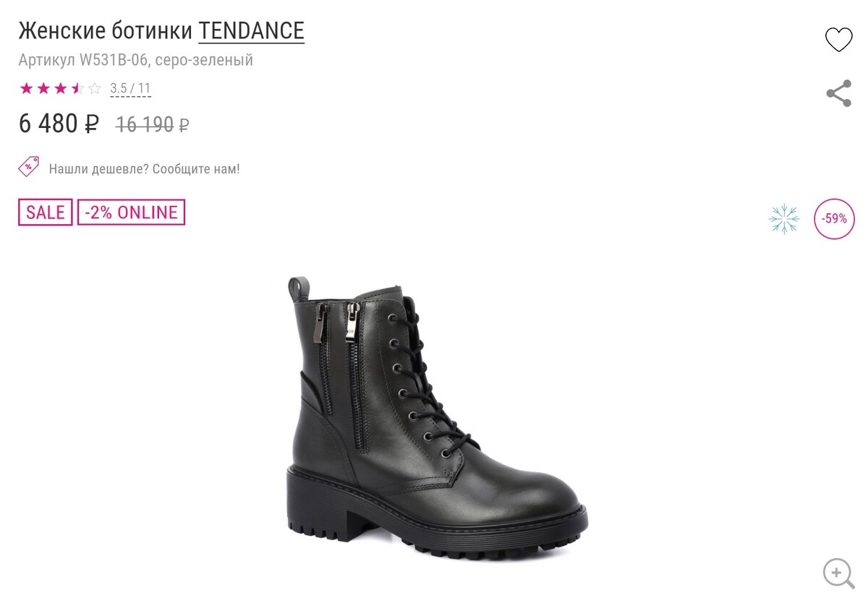Screen dimensions: 868x603
Task: Add boots to wishlist with heart icon
Action: click(838, 39)
